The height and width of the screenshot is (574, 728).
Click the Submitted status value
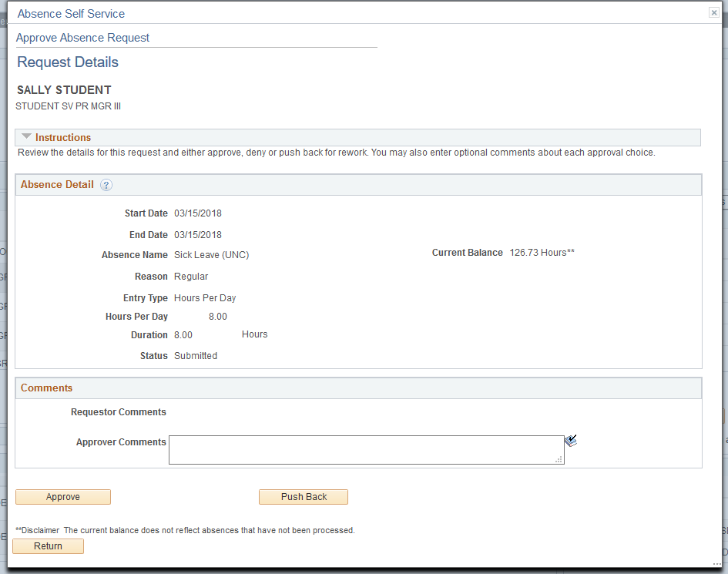click(x=196, y=356)
